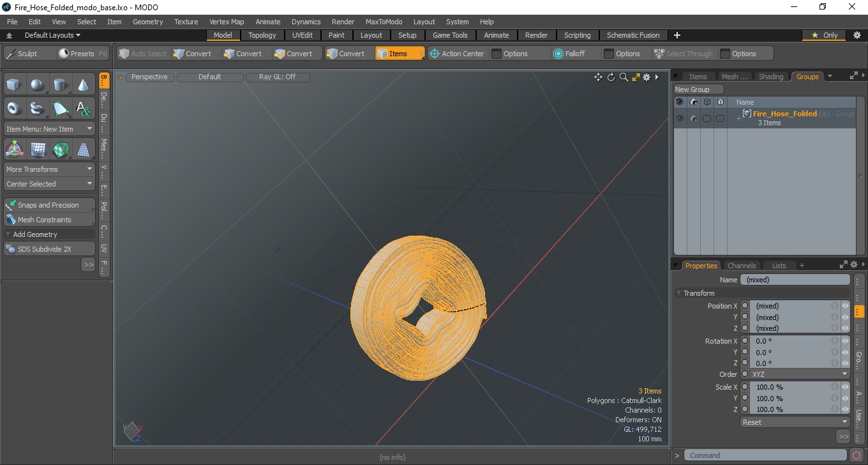
Task: Open layout settings gear at top right
Action: tap(857, 35)
